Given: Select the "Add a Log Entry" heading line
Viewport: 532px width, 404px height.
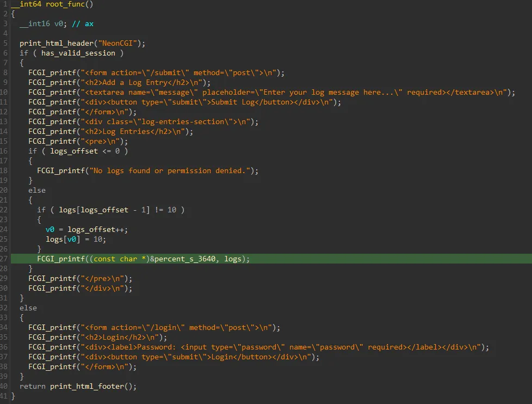Looking at the screenshot, I should tap(120, 83).
